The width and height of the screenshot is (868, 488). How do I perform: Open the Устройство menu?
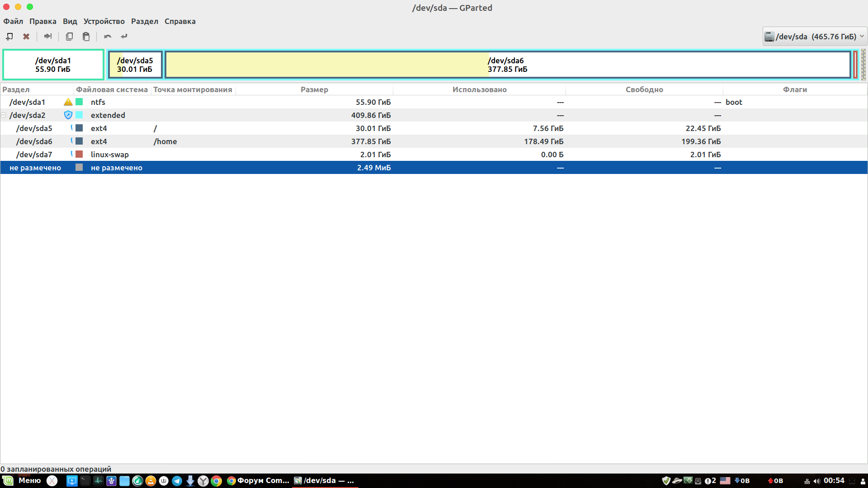tap(104, 21)
